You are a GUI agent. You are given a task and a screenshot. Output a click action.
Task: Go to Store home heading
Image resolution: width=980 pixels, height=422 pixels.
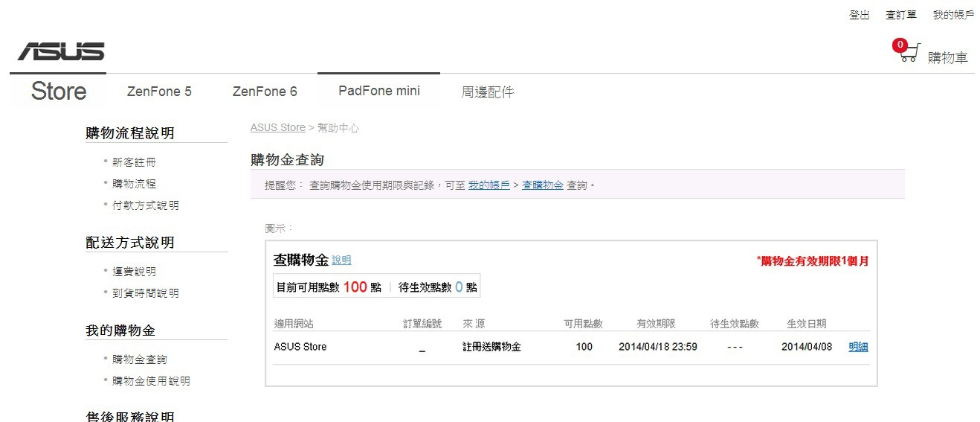click(59, 92)
